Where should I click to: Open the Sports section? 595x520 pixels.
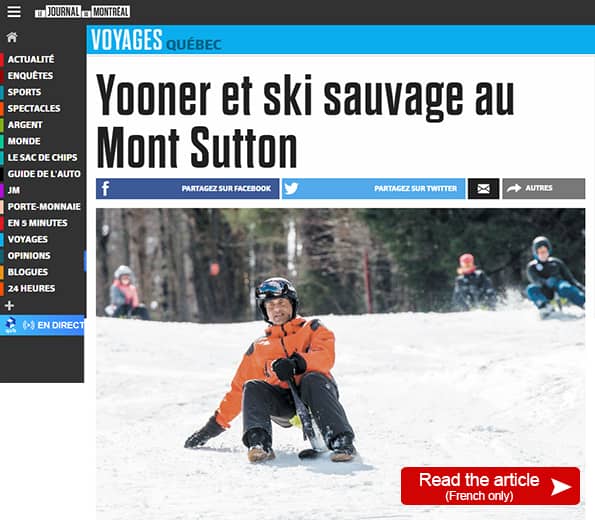pyautogui.click(x=24, y=92)
